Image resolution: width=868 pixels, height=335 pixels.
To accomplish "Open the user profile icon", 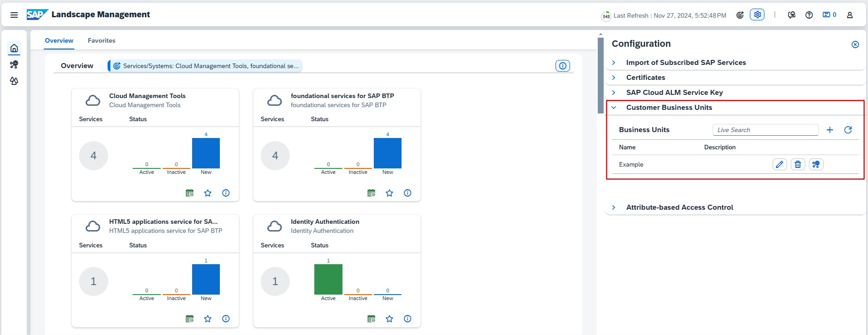I will pyautogui.click(x=849, y=15).
